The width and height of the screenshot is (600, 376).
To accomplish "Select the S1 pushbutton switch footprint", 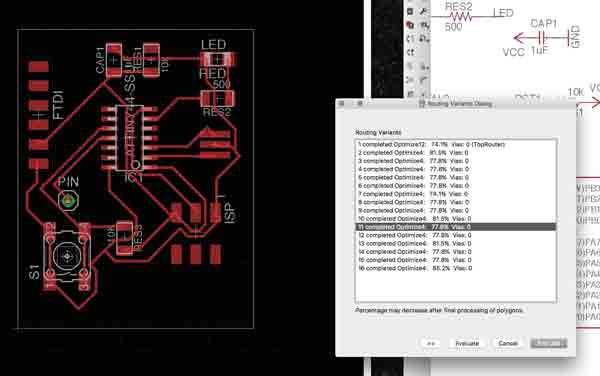I will tap(67, 256).
